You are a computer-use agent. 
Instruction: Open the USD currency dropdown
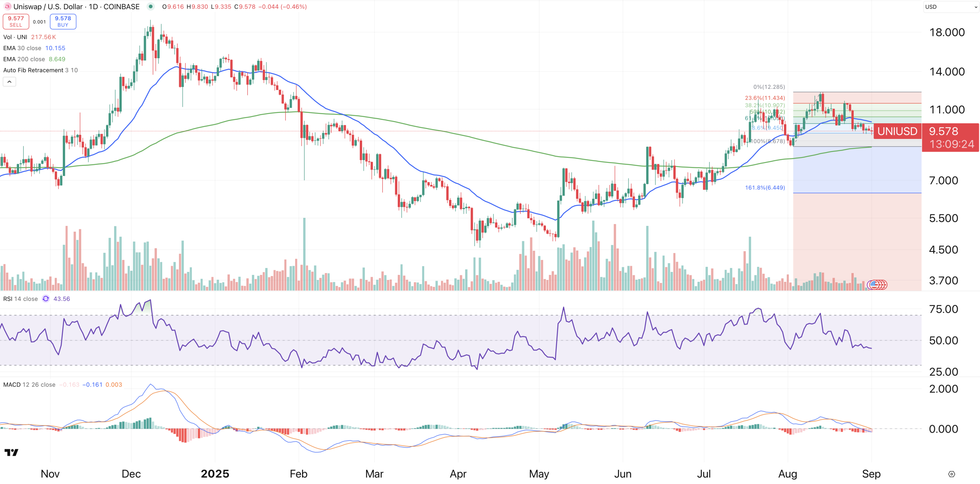pyautogui.click(x=951, y=7)
